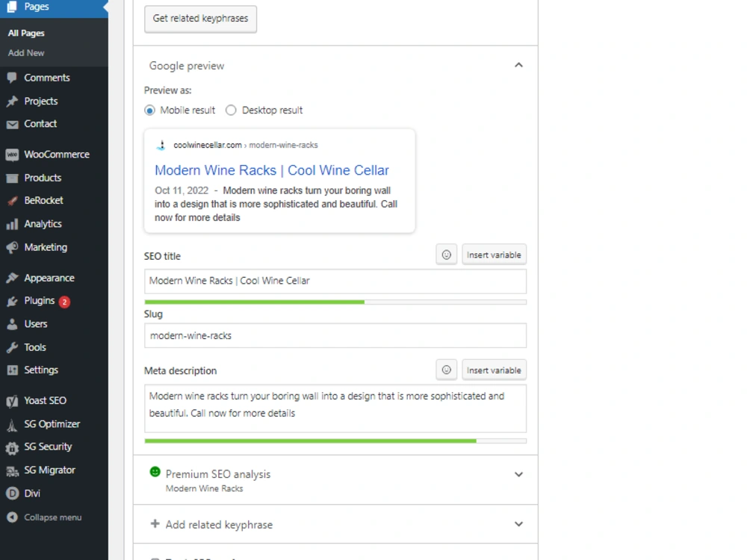The image size is (747, 560).
Task: Select Mobile result preview option
Action: 149,111
